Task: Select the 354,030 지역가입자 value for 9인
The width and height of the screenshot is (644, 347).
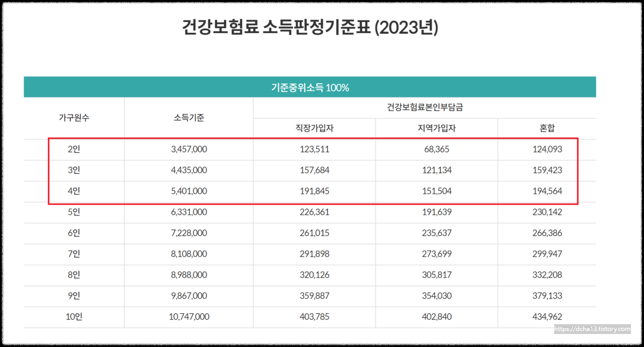Action: click(x=436, y=296)
